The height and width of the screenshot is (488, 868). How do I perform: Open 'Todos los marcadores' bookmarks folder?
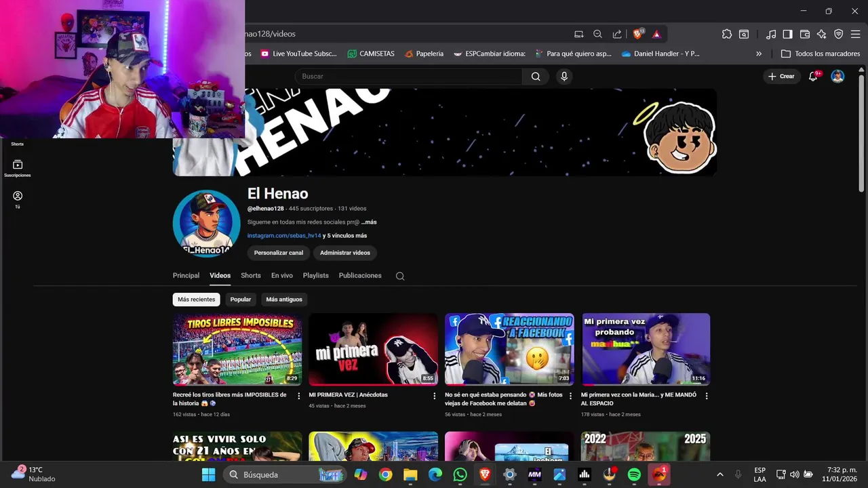pos(821,54)
